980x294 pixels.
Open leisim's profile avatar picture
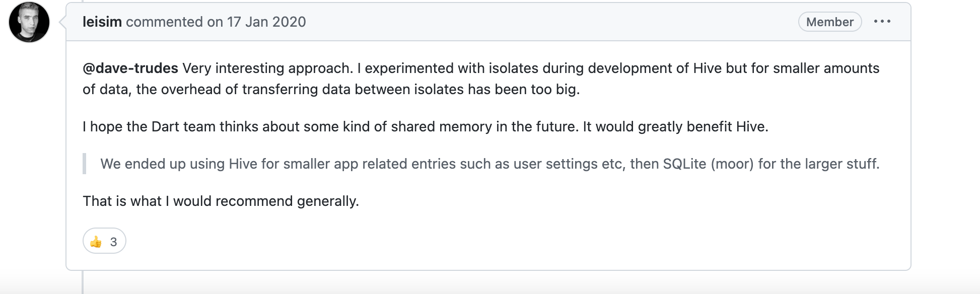29,22
